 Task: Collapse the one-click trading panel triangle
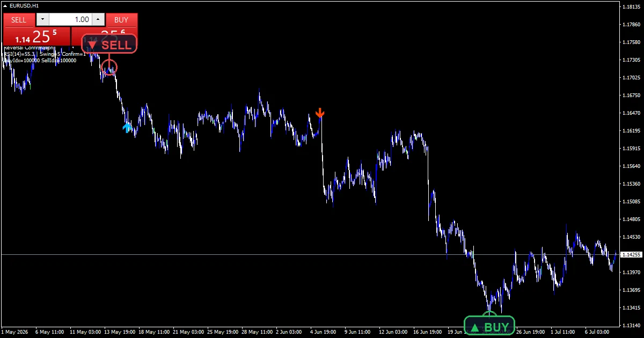pos(5,5)
